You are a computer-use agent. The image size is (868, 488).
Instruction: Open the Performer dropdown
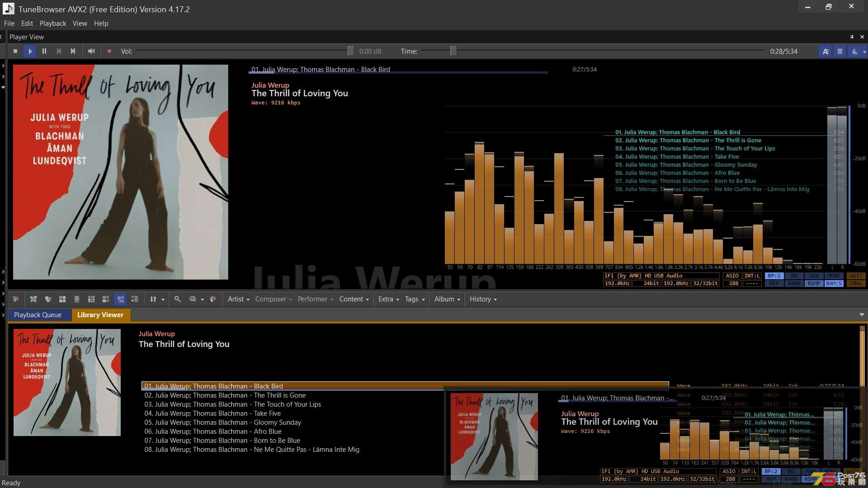[316, 299]
